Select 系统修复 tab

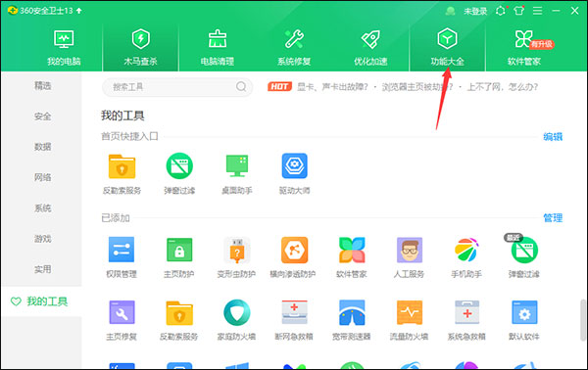click(x=294, y=48)
